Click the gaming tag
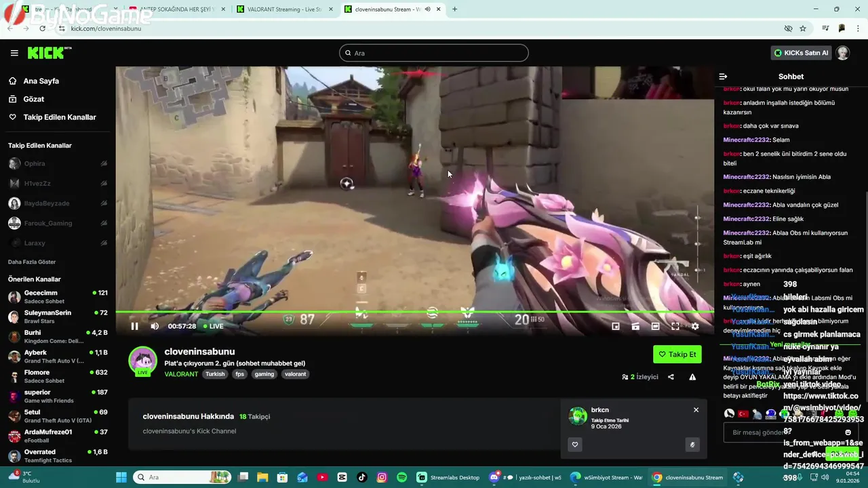This screenshot has height=488, width=868. click(264, 374)
